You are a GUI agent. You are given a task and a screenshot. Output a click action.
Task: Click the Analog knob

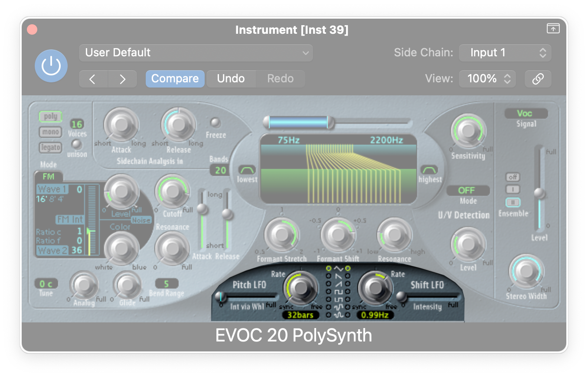pos(84,285)
